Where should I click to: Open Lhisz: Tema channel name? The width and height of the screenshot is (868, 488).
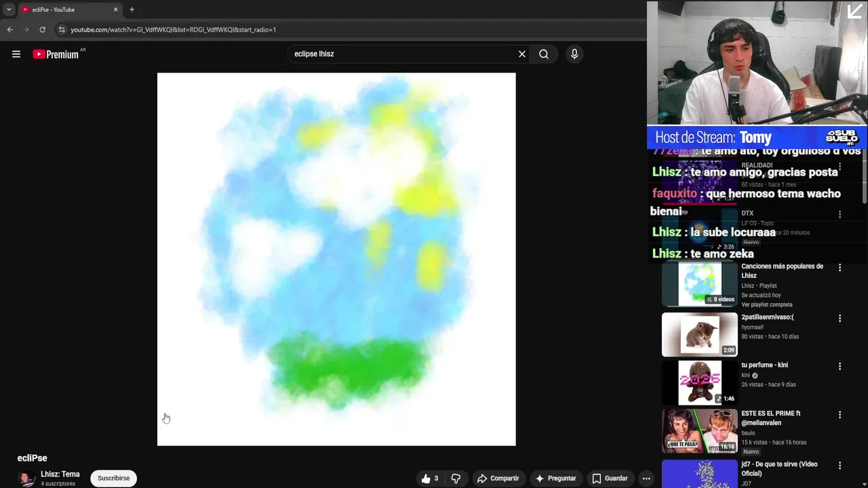(60, 474)
